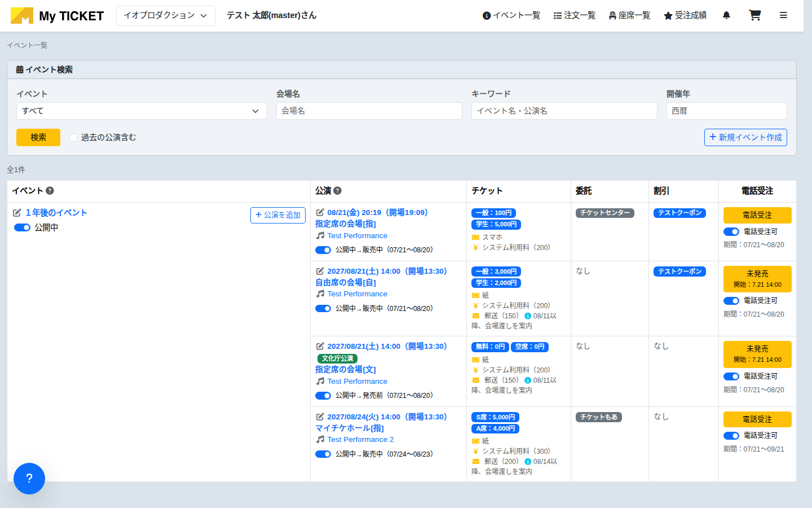Click the チケットもあ badge
The height and width of the screenshot is (508, 812).
point(599,417)
